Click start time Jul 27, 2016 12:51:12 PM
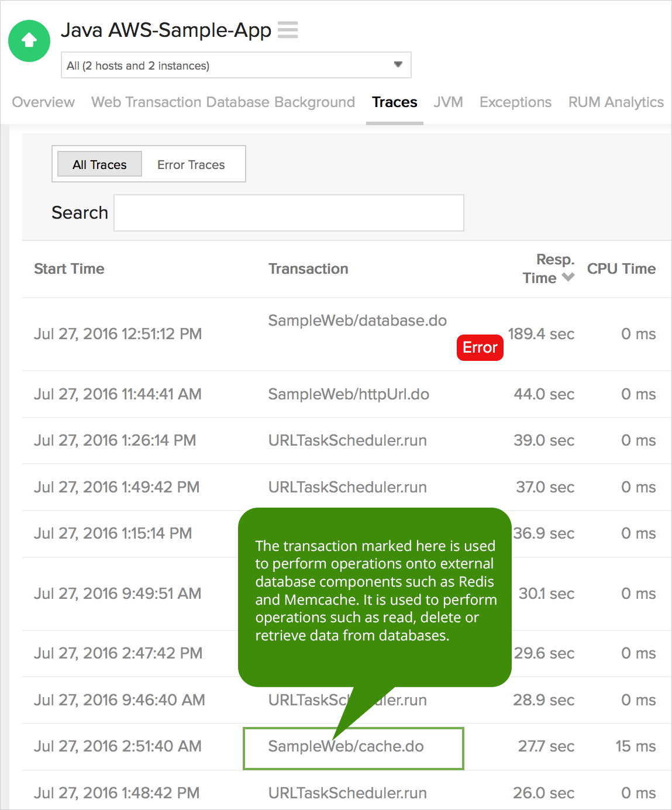This screenshot has width=672, height=810. tap(118, 334)
